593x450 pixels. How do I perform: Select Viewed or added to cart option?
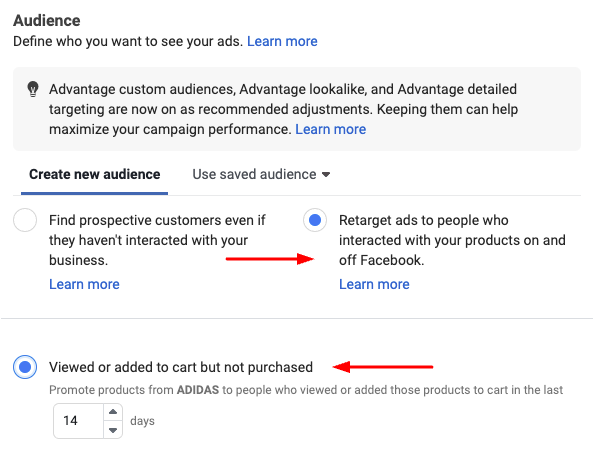[25, 367]
